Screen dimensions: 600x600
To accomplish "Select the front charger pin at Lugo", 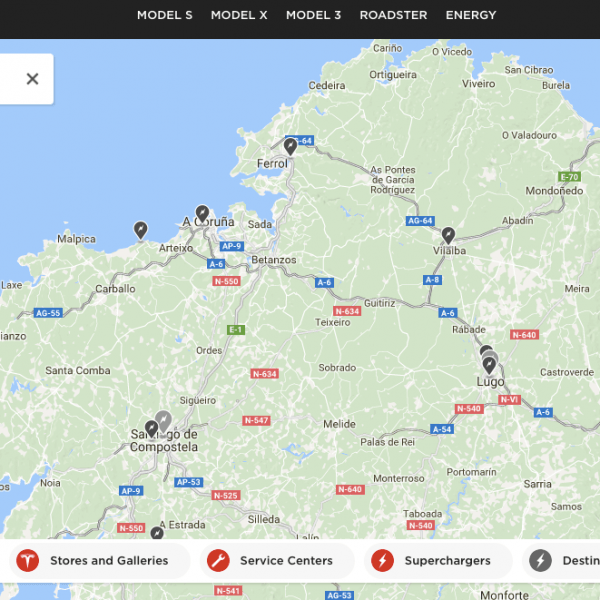I will tap(489, 366).
